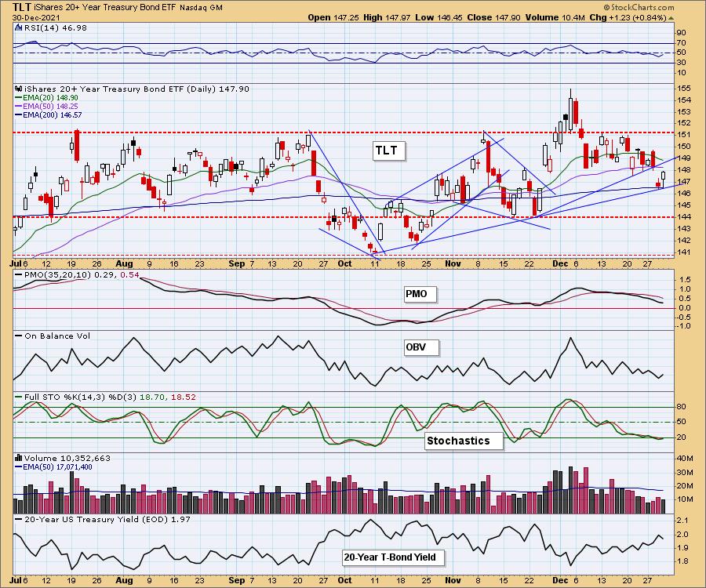This screenshot has width=706, height=588.
Task: Click the RSI(14) 46.98 label
Action: point(56,28)
